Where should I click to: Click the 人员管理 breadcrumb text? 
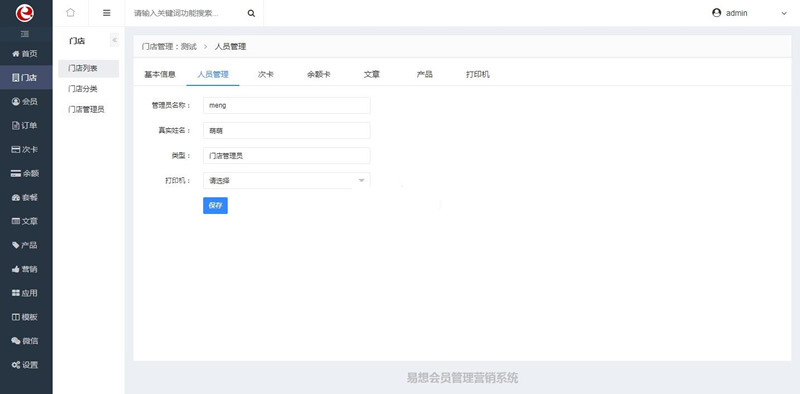[230, 46]
